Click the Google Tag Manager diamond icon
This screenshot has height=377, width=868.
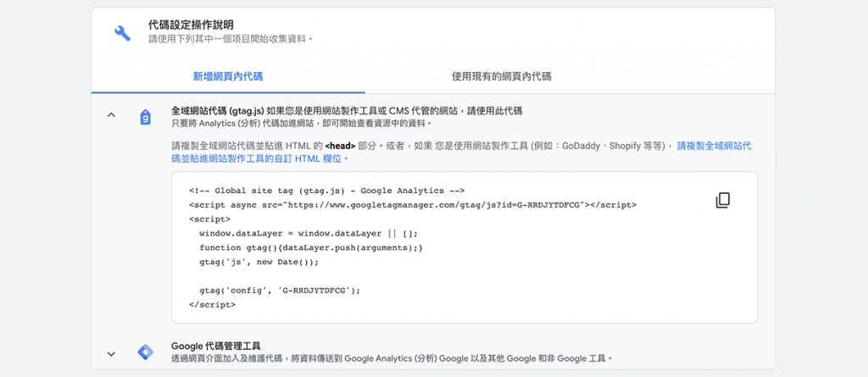click(145, 352)
